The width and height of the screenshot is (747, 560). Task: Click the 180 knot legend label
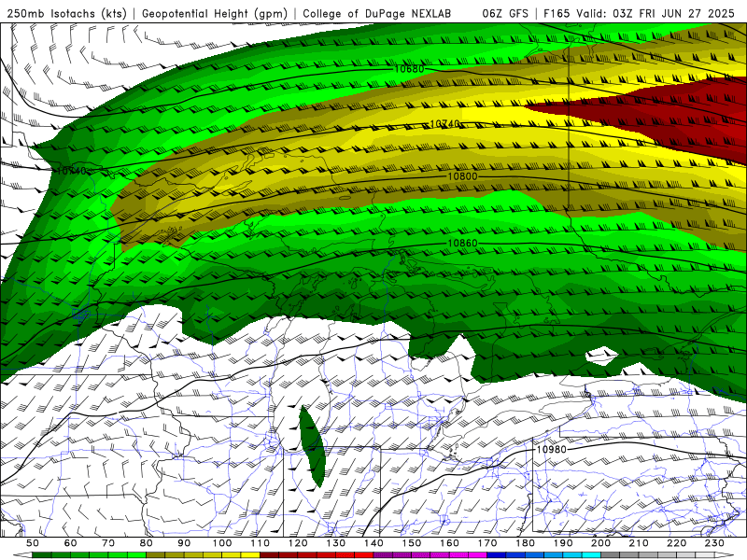pyautogui.click(x=526, y=543)
